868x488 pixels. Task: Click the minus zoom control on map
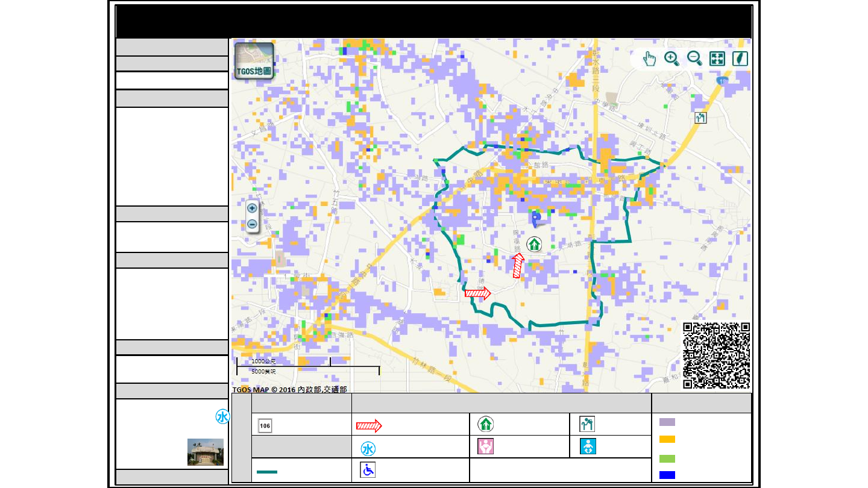(x=252, y=224)
